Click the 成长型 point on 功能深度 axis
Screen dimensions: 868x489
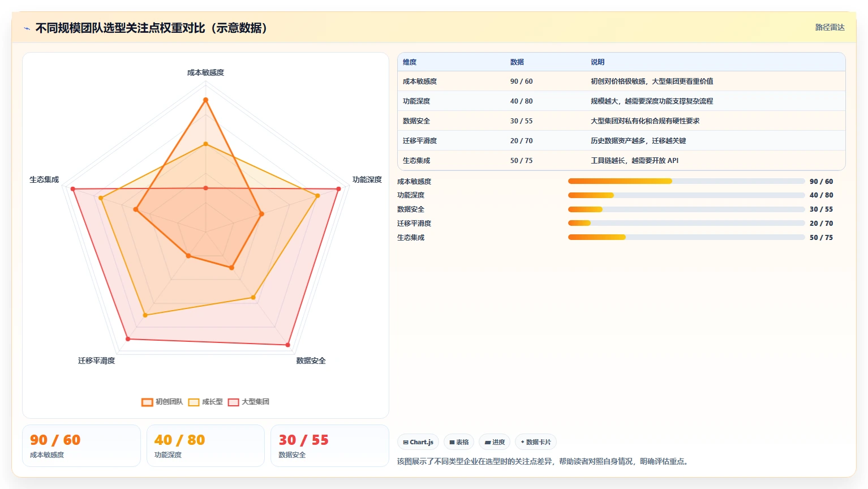pyautogui.click(x=317, y=196)
